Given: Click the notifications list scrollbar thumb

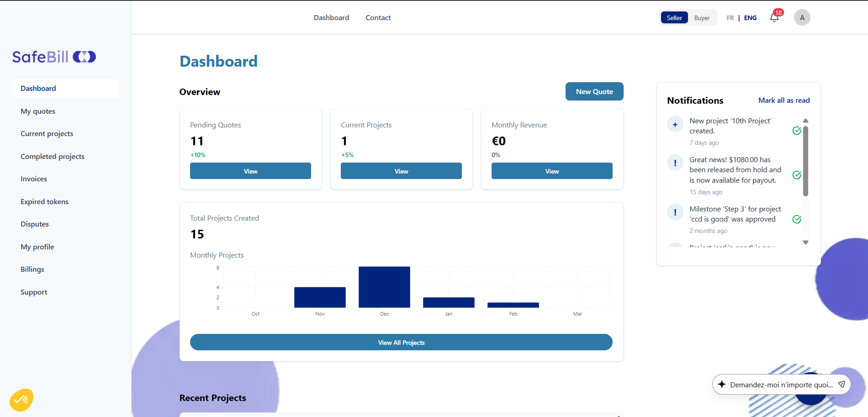Looking at the screenshot, I should [805, 161].
